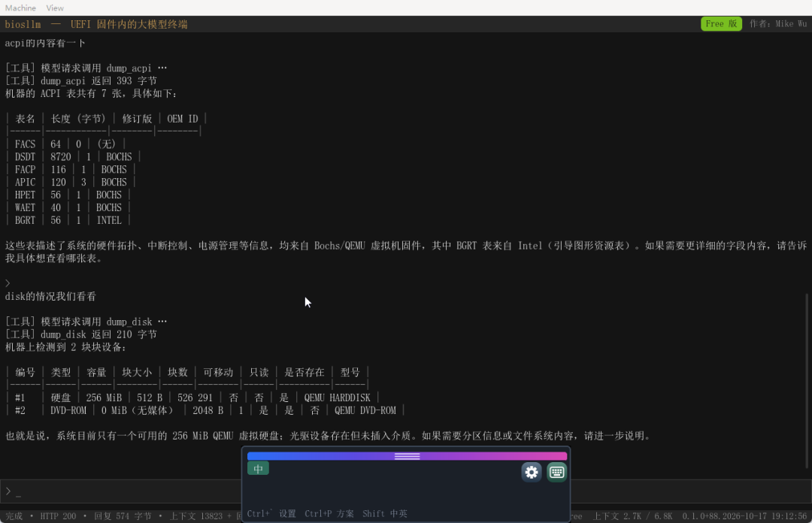The width and height of the screenshot is (812, 523).
Task: Click the biosllm title text
Action: (23, 24)
